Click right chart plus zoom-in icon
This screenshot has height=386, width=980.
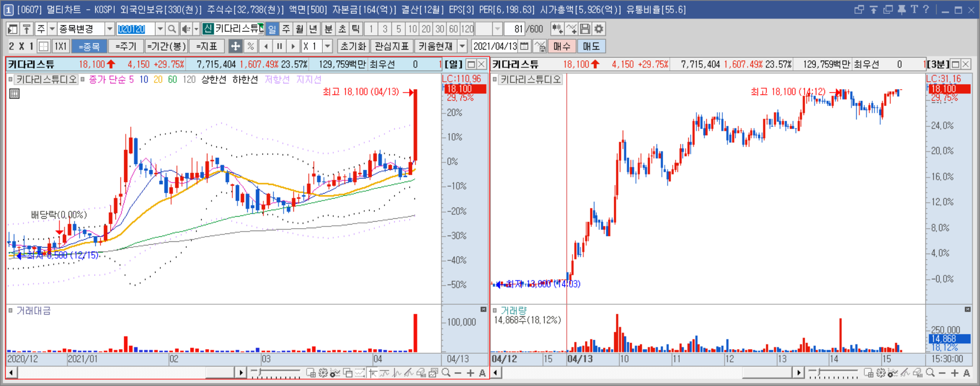[x=955, y=373]
